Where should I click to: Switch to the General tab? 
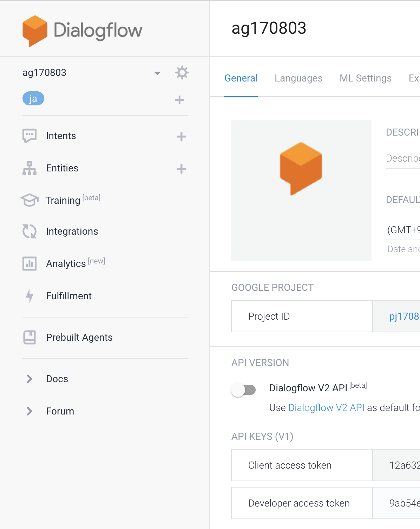pos(241,78)
